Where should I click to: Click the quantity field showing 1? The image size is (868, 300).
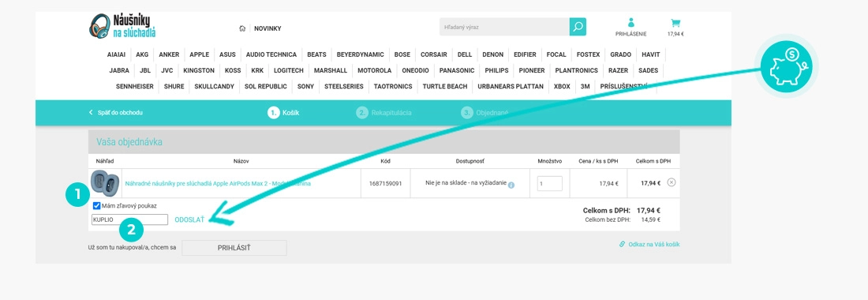point(549,183)
